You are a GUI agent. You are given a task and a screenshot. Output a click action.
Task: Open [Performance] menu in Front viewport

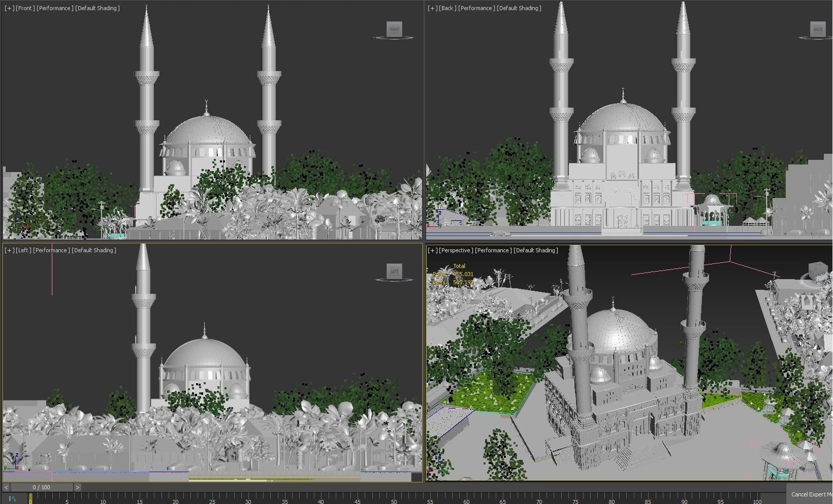(55, 8)
